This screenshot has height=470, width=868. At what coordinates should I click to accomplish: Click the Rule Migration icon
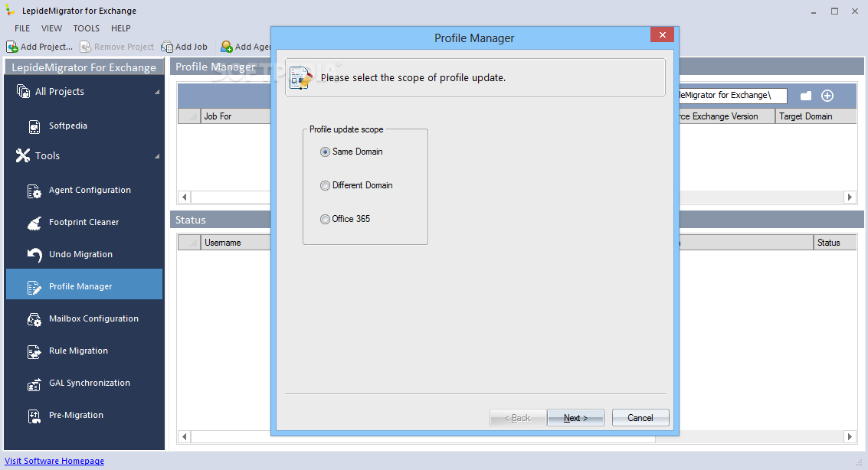coord(34,351)
